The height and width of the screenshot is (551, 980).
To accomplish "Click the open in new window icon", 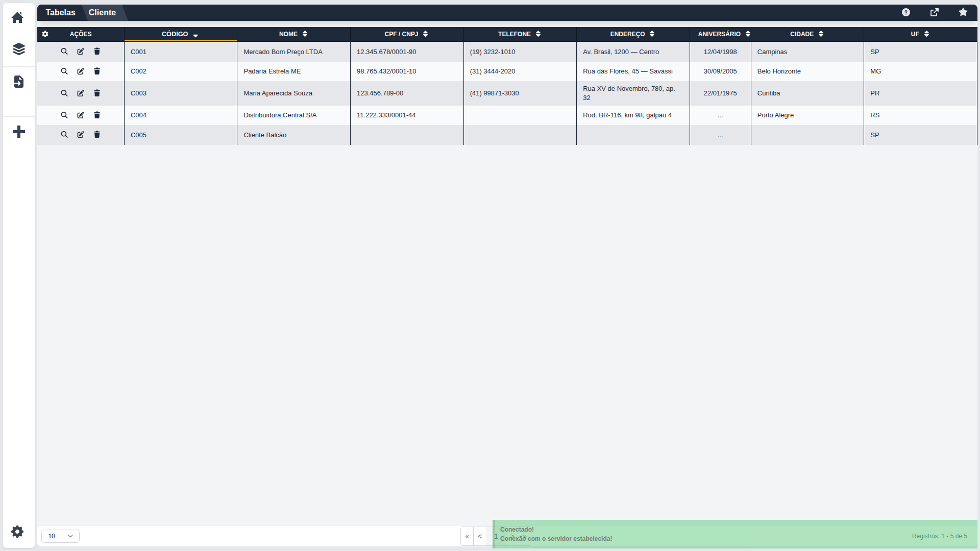I will (x=935, y=12).
